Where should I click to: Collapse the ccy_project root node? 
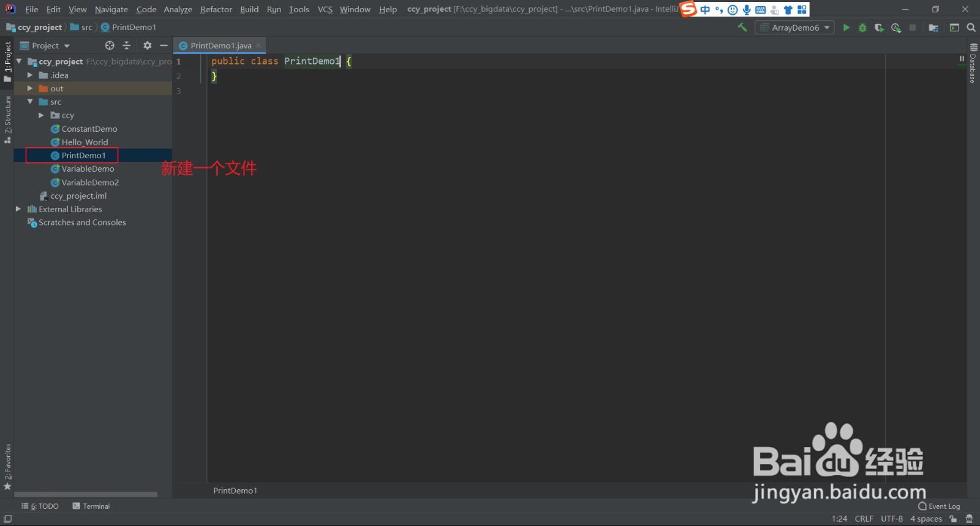point(19,61)
